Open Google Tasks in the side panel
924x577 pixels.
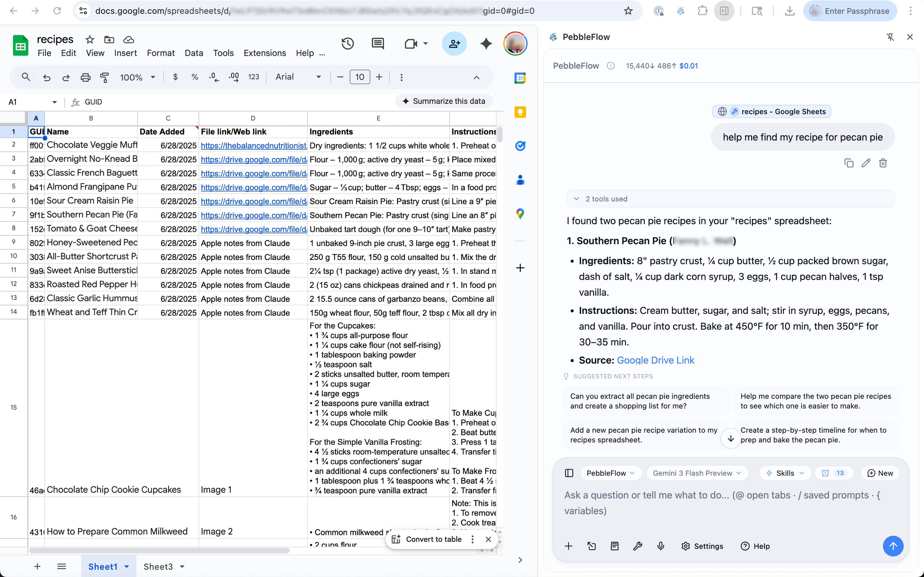[x=520, y=146]
